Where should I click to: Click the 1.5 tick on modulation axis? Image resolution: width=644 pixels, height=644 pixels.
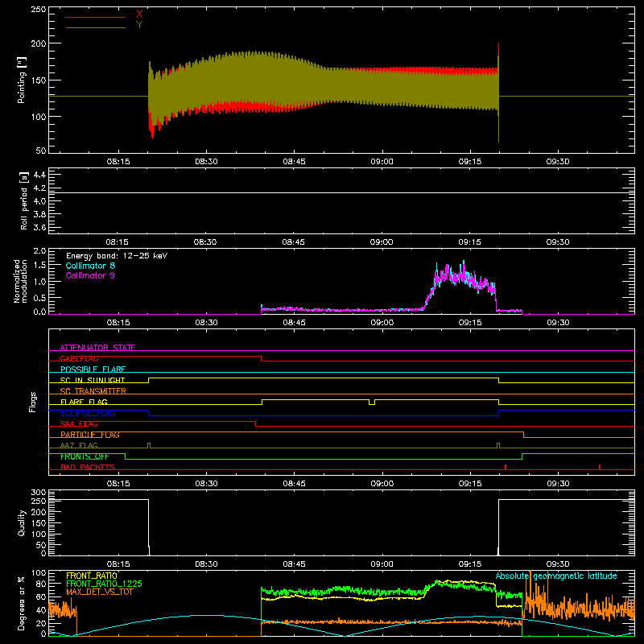(x=39, y=266)
